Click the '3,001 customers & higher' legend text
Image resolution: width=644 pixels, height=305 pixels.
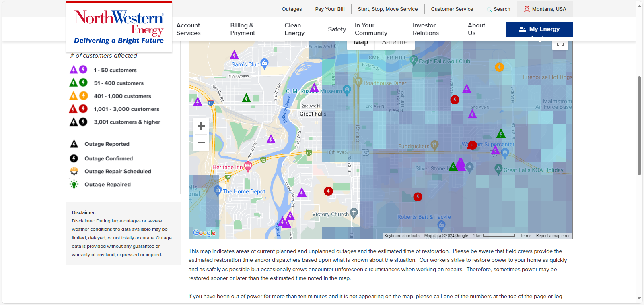127,122
